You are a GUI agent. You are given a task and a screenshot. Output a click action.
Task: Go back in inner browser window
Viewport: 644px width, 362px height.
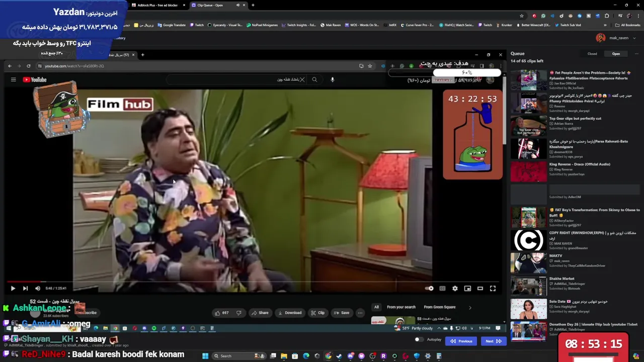[10, 66]
